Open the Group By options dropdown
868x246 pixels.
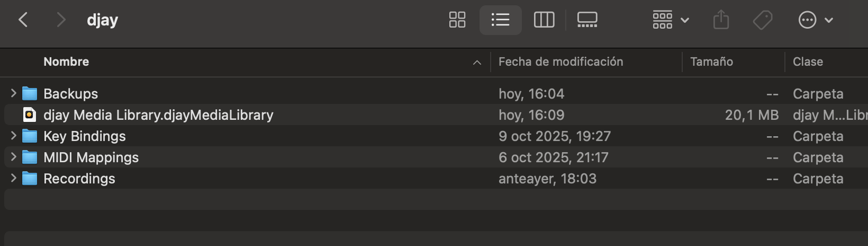coord(670,20)
